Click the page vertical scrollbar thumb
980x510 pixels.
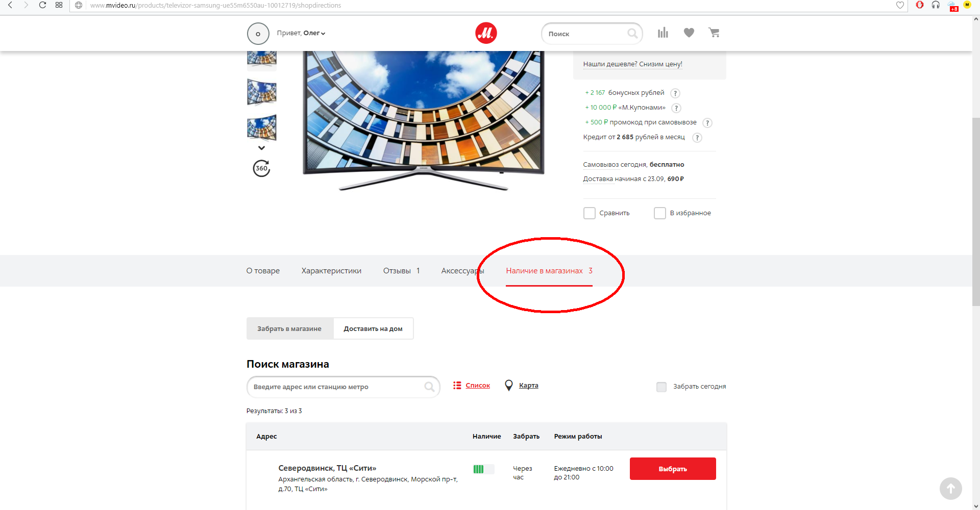(976, 212)
